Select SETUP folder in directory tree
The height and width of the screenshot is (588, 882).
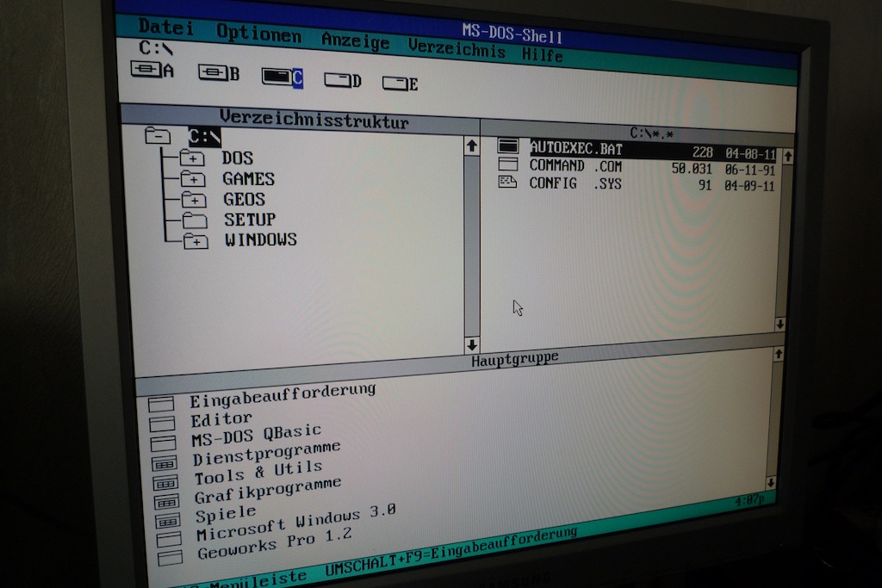(x=249, y=220)
